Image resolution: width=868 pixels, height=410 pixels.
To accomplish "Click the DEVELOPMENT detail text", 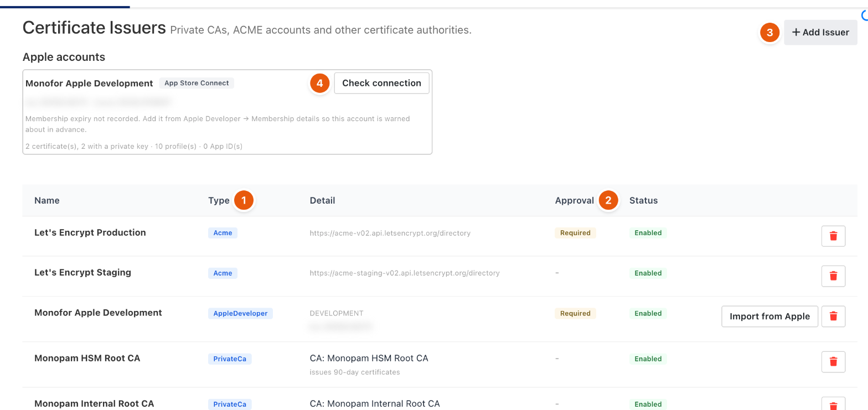I will coord(337,313).
